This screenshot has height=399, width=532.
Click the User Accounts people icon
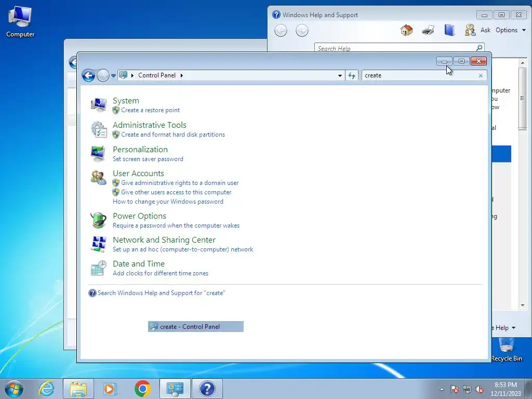(x=99, y=178)
